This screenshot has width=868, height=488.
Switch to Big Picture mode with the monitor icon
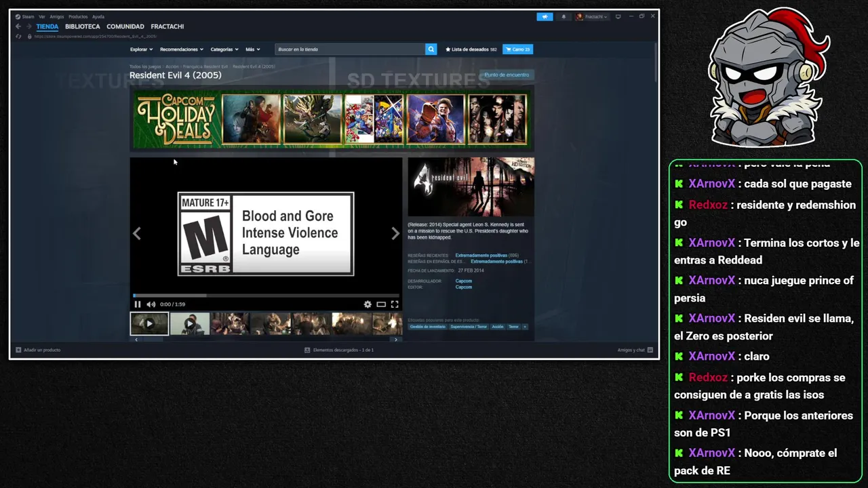[618, 17]
